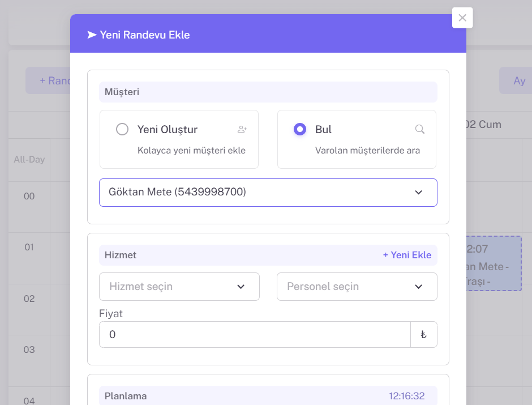Click the Planlama time 12:16:32
Viewport: 532px width, 405px height.
point(406,396)
